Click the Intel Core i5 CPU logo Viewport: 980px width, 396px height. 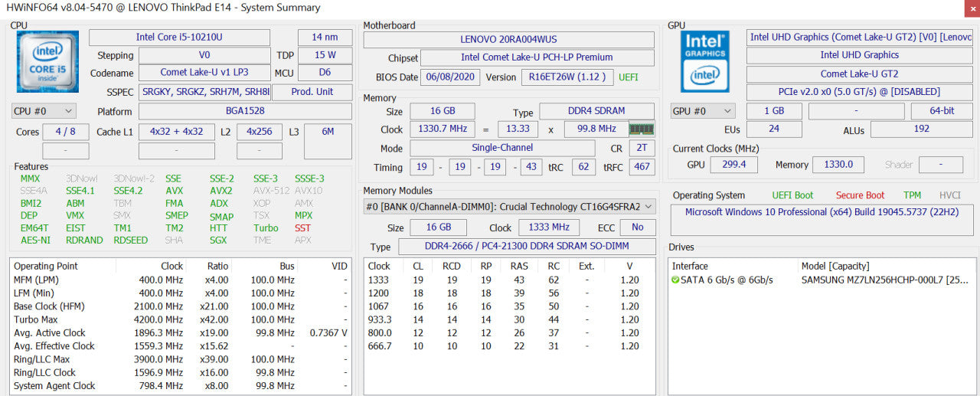tap(47, 62)
